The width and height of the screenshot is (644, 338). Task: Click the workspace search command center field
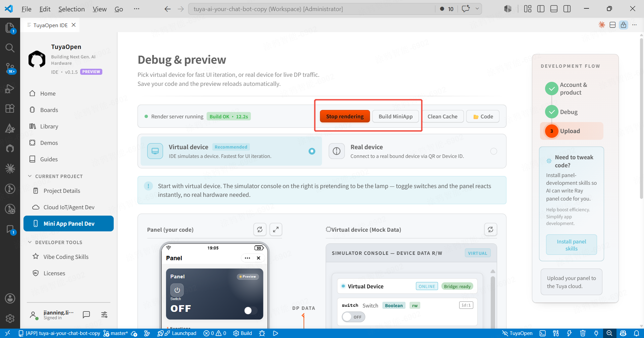pyautogui.click(x=312, y=9)
